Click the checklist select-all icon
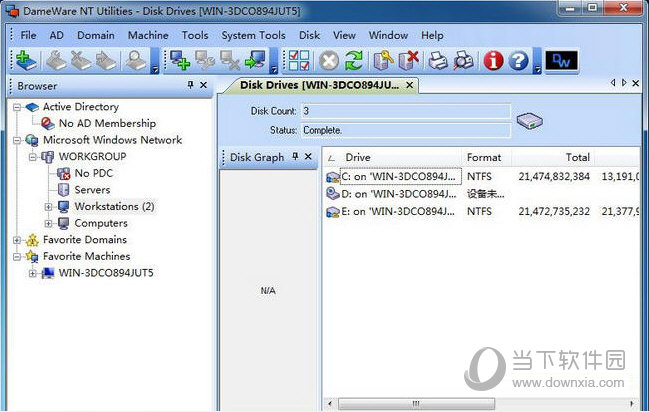 [x=299, y=60]
